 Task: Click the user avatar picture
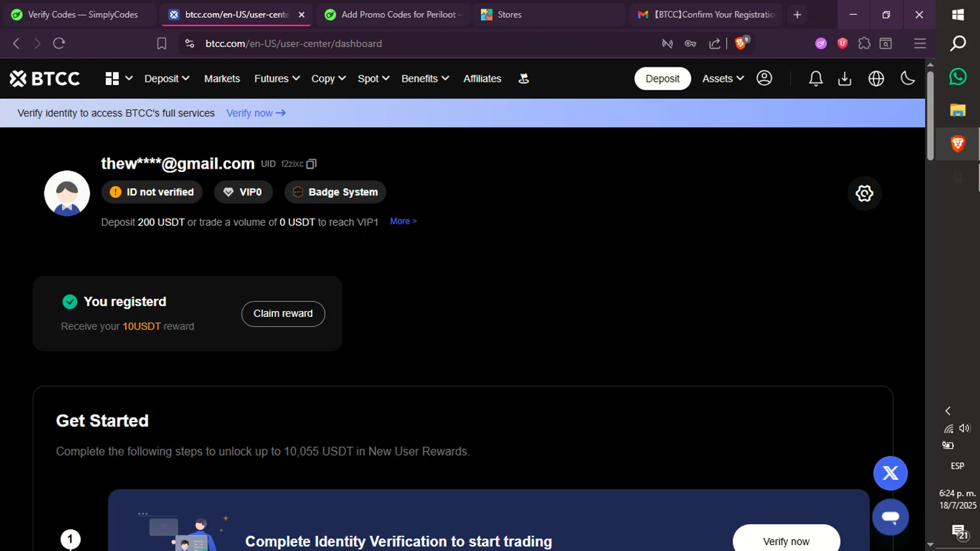click(67, 193)
